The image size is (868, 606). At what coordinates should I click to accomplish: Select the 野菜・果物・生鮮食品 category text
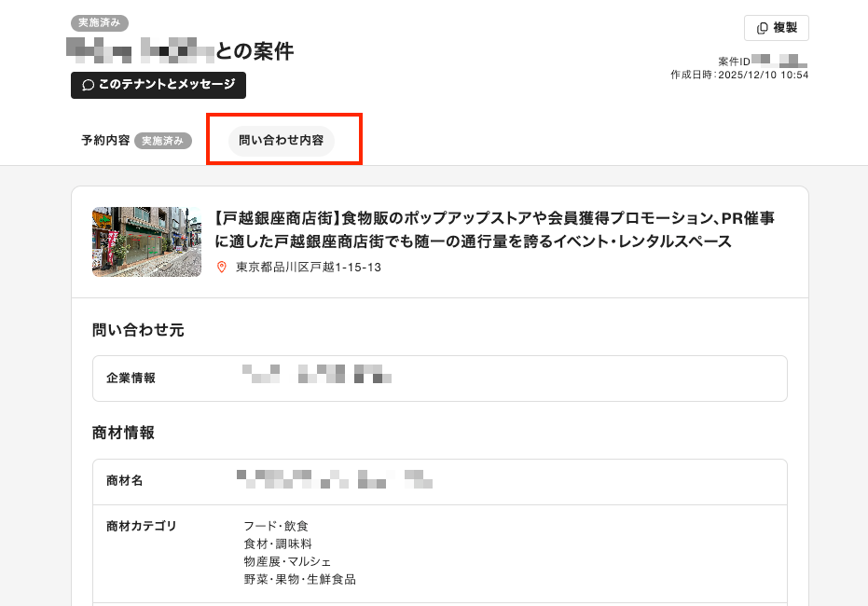point(299,579)
